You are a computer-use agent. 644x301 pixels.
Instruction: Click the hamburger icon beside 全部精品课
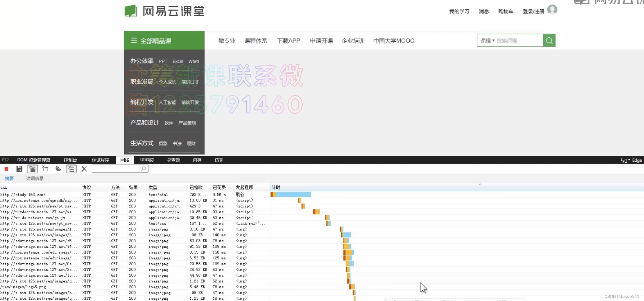[x=134, y=40]
